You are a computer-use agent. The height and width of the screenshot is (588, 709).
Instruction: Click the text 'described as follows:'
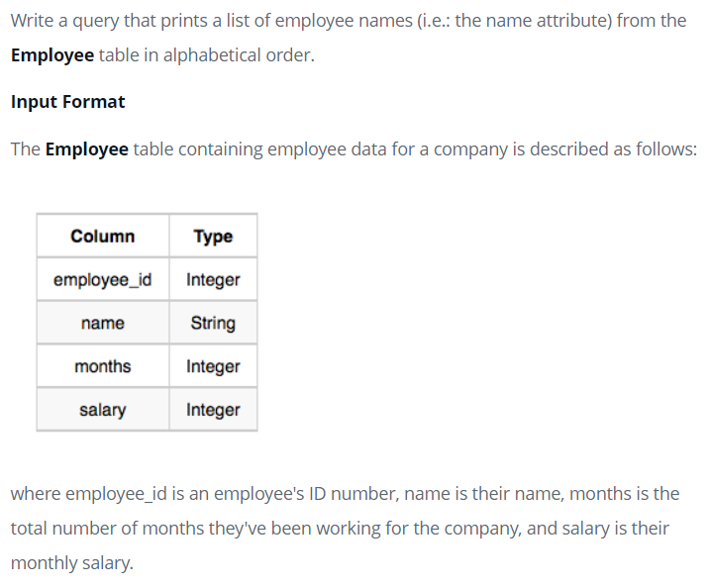(x=613, y=149)
